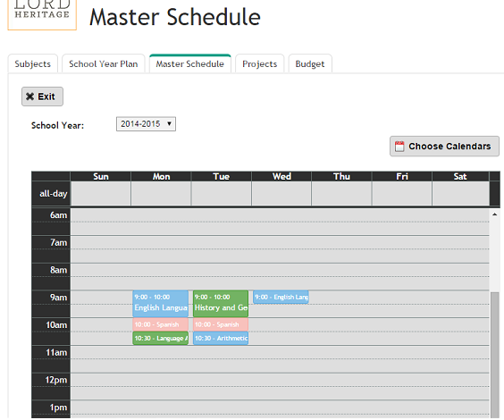Select the Tue column header
The image size is (504, 420).
pyautogui.click(x=221, y=176)
